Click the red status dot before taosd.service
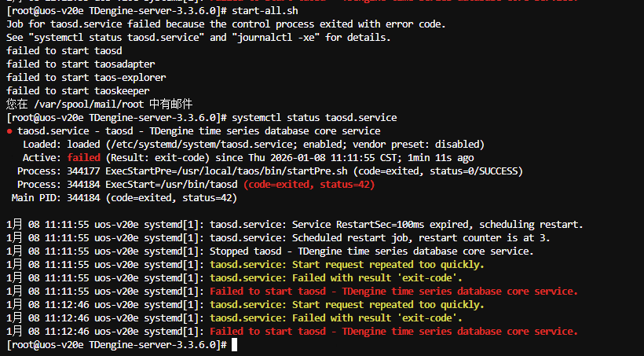 [x=9, y=132]
